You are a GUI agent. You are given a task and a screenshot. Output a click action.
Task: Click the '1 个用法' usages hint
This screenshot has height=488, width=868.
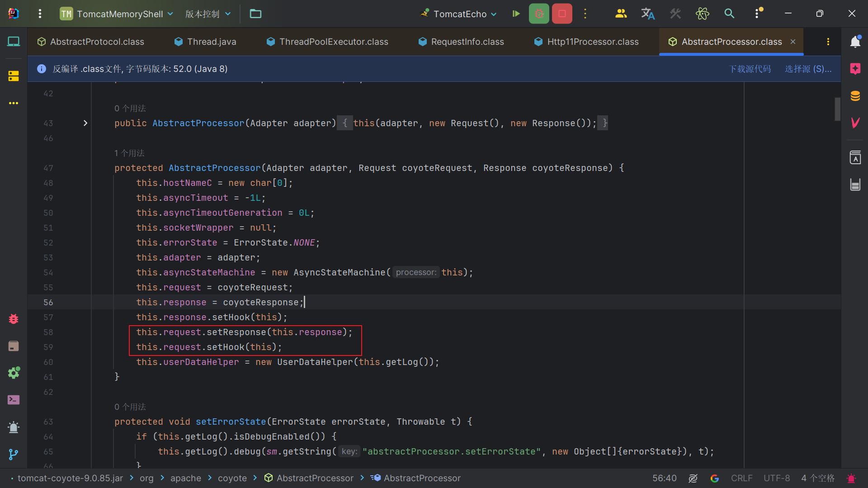point(129,153)
